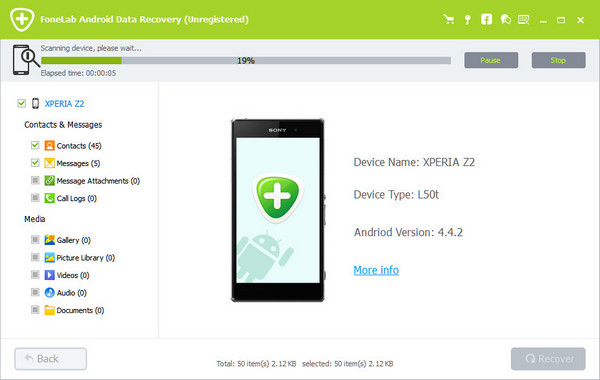Select Picture Library (0) entry
600x380 pixels.
(x=86, y=258)
